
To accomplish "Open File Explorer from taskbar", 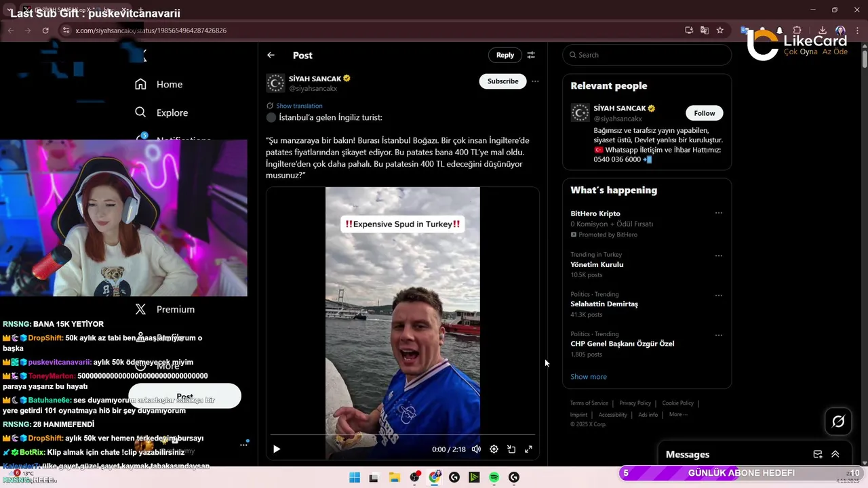I will click(x=394, y=477).
